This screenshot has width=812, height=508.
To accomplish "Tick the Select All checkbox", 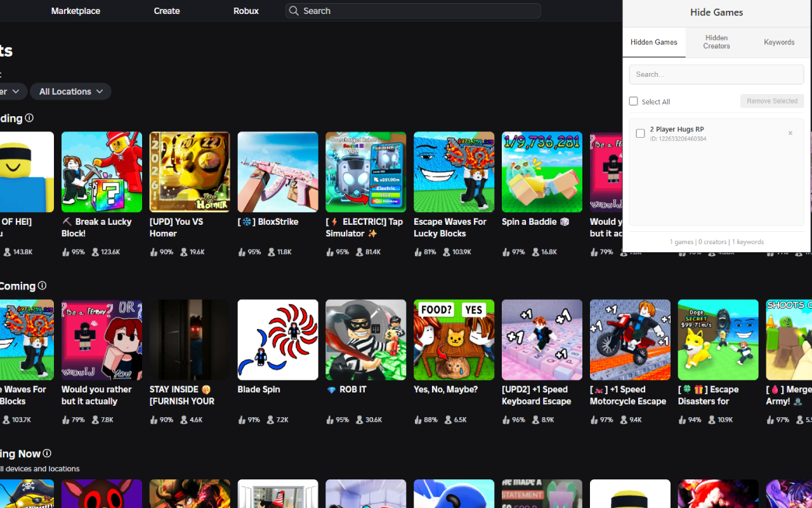I will [x=633, y=102].
